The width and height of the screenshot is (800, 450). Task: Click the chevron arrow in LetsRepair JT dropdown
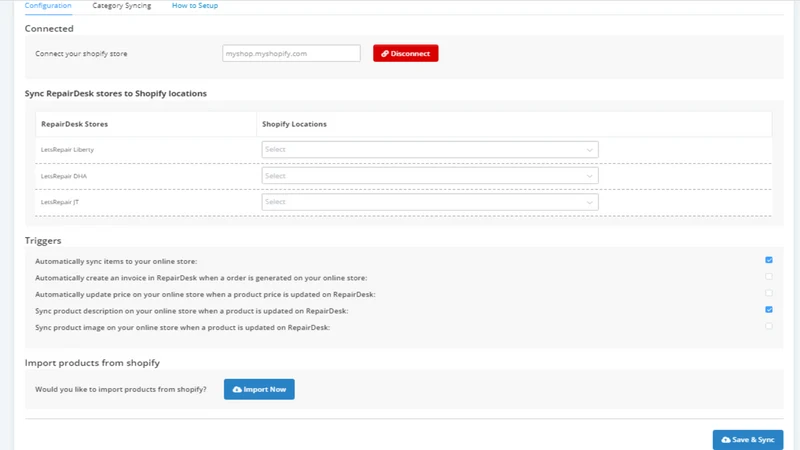click(589, 203)
